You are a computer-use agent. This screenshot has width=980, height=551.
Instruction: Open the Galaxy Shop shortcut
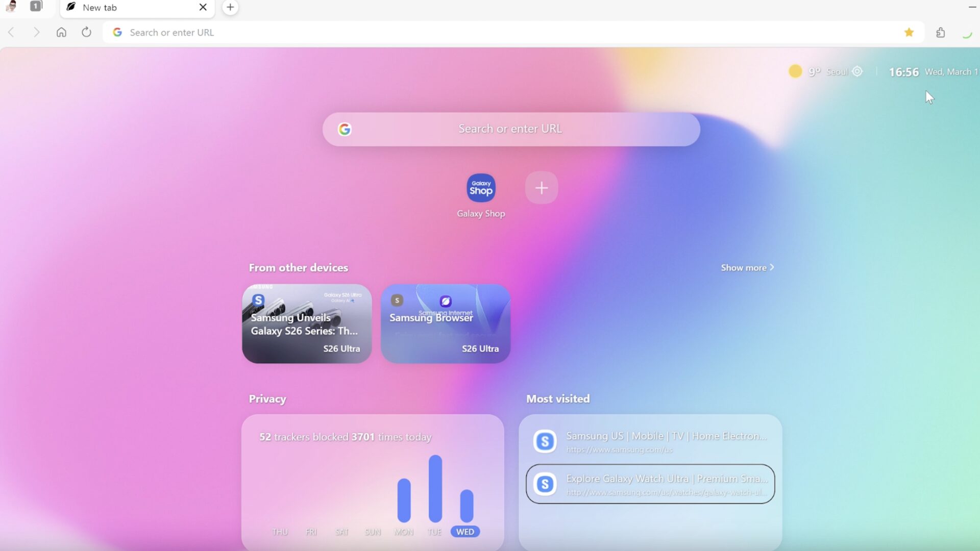pos(481,188)
